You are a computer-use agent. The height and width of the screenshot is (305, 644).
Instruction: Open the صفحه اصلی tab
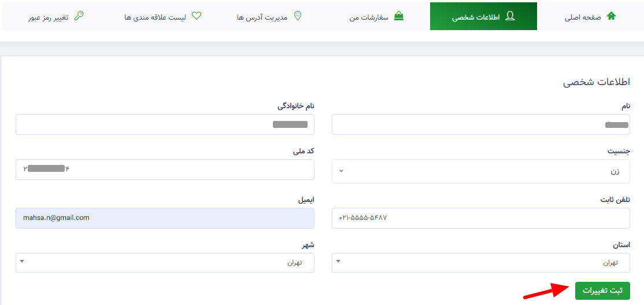click(591, 16)
